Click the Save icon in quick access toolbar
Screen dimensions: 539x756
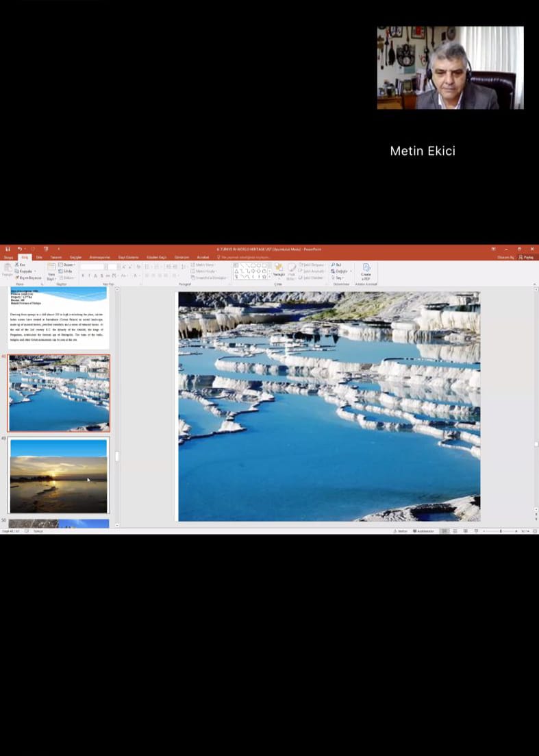(7, 249)
